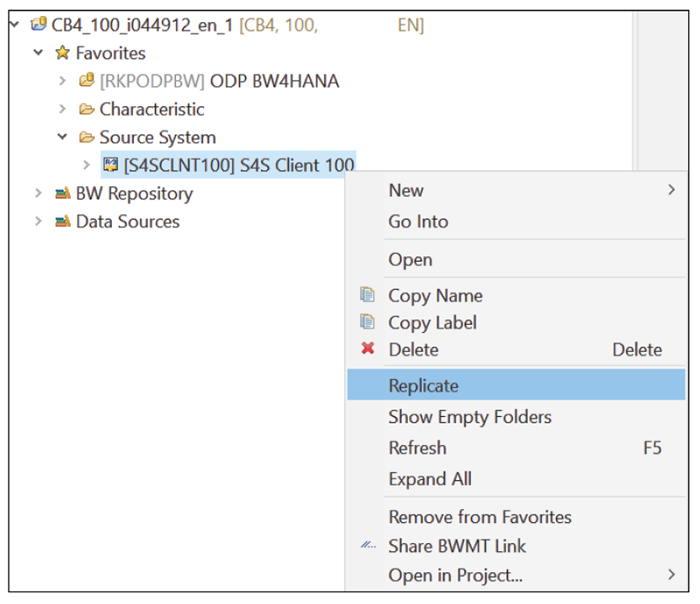Expand the S4SCLNT100 tree node
The image size is (700, 604).
(x=87, y=165)
